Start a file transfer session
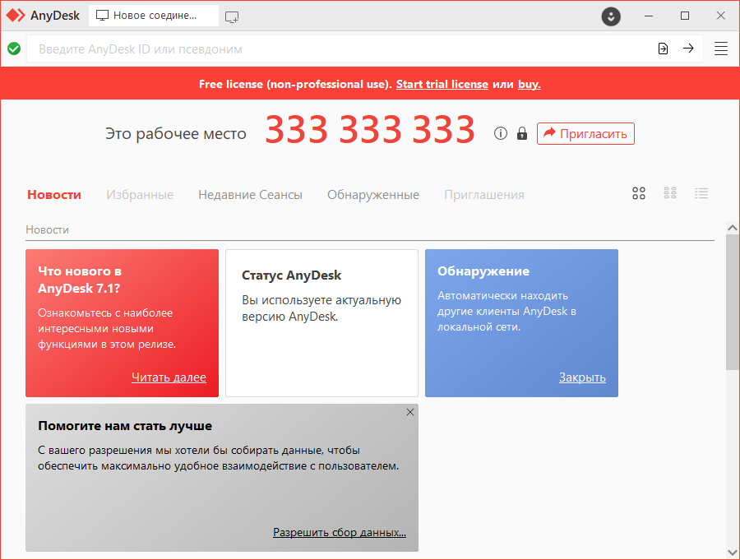This screenshot has height=560, width=740. (663, 49)
